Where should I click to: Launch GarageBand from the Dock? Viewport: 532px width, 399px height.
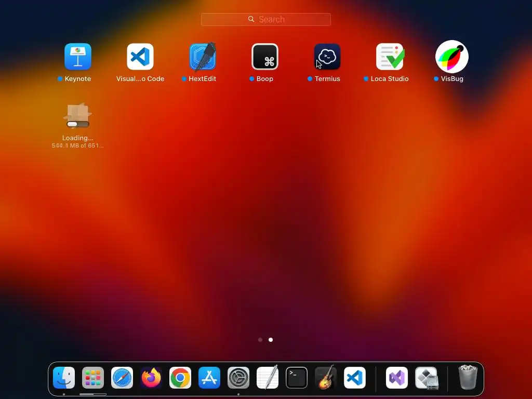[x=326, y=378]
